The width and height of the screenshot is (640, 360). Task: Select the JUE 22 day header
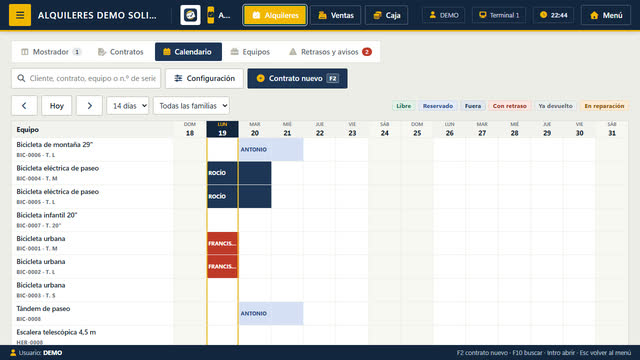click(320, 129)
